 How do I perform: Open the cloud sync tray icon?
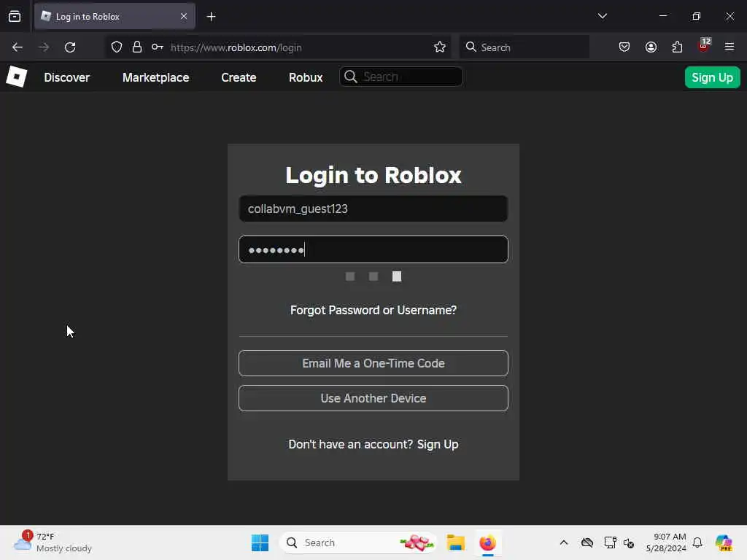(x=587, y=542)
